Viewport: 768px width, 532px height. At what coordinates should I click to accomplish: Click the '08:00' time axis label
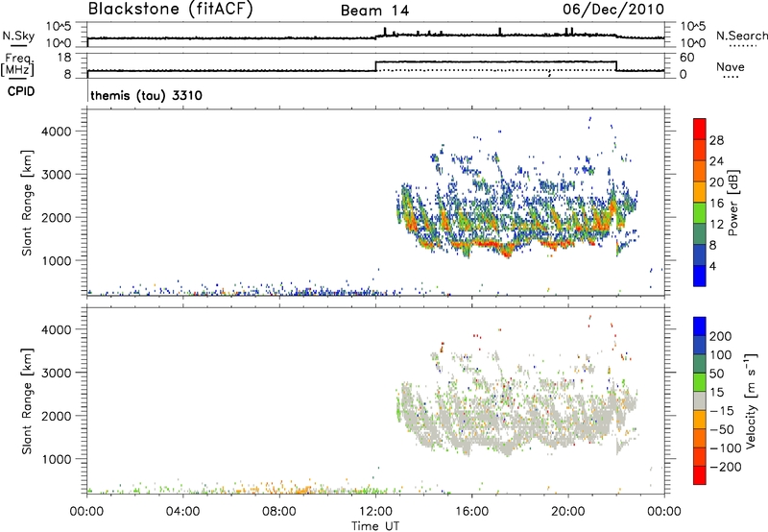tap(279, 512)
